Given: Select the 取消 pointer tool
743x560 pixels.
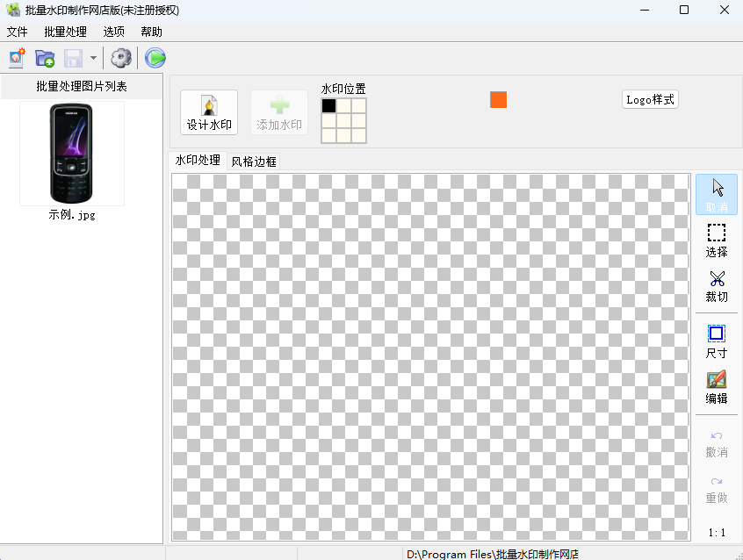Looking at the screenshot, I should coord(717,194).
